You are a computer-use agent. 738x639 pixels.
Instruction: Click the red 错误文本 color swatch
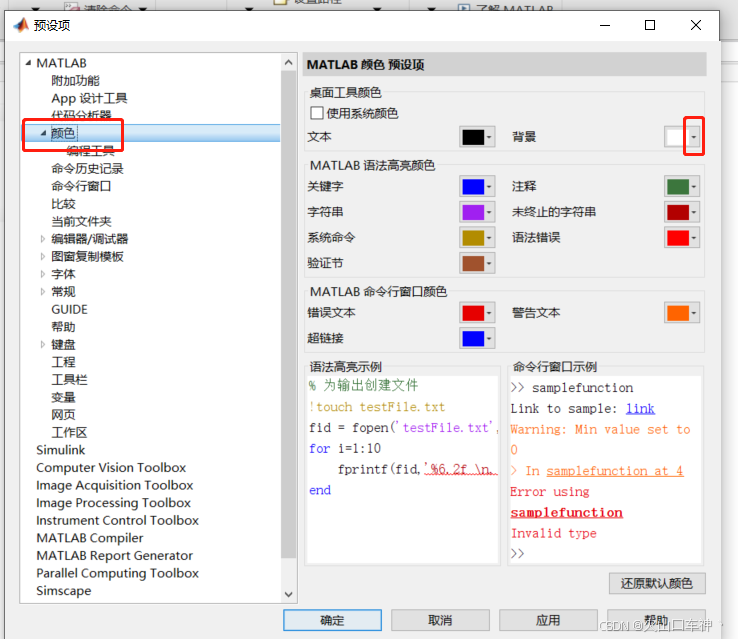[473, 313]
